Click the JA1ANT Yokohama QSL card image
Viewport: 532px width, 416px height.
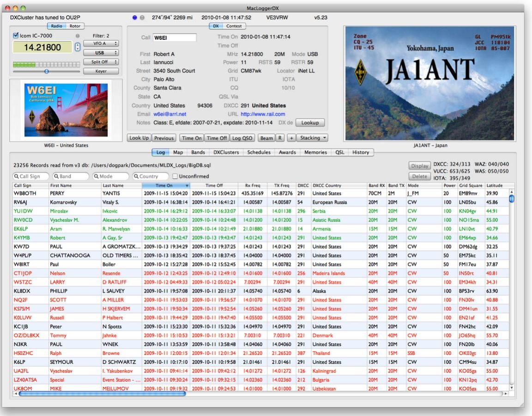tap(429, 83)
